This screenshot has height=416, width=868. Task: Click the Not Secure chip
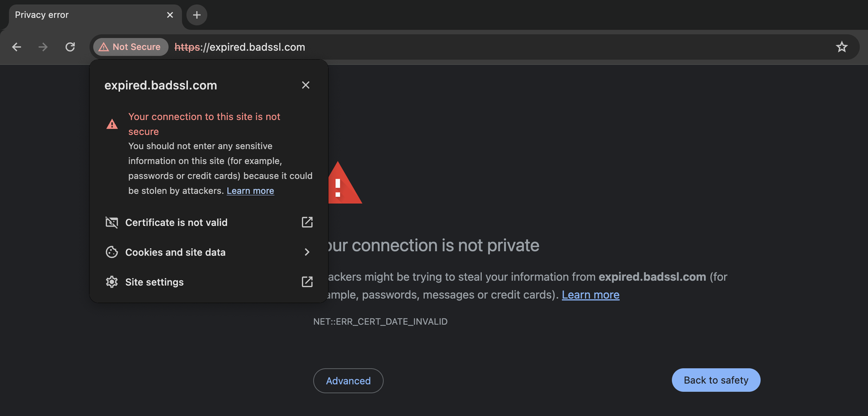[131, 47]
